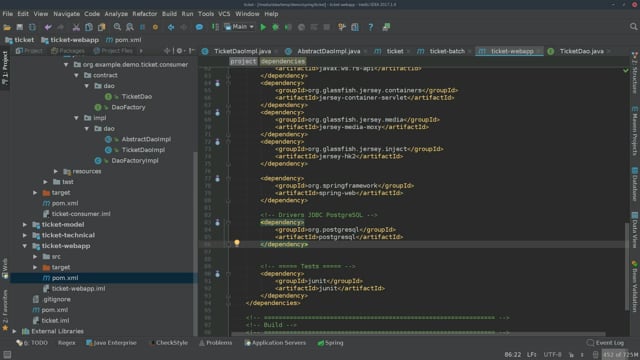This screenshot has width=640, height=360.
Task: Click the Find magnifier icon
Action: (117, 27)
